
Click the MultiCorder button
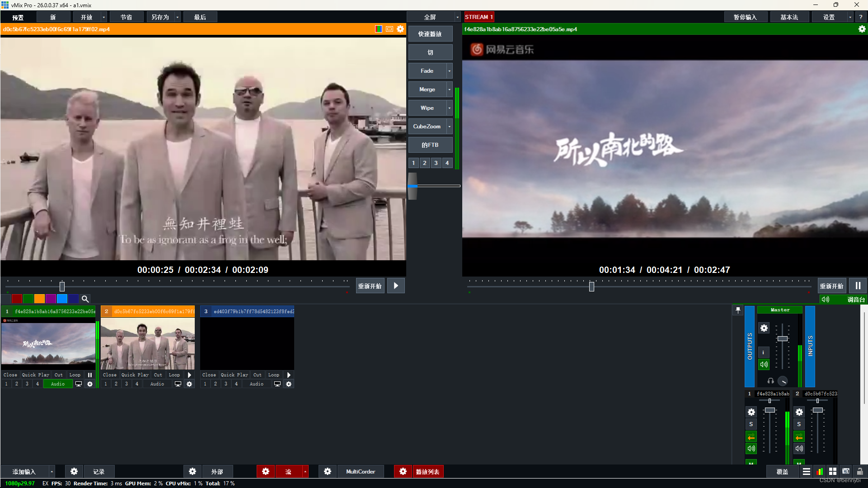coord(360,471)
